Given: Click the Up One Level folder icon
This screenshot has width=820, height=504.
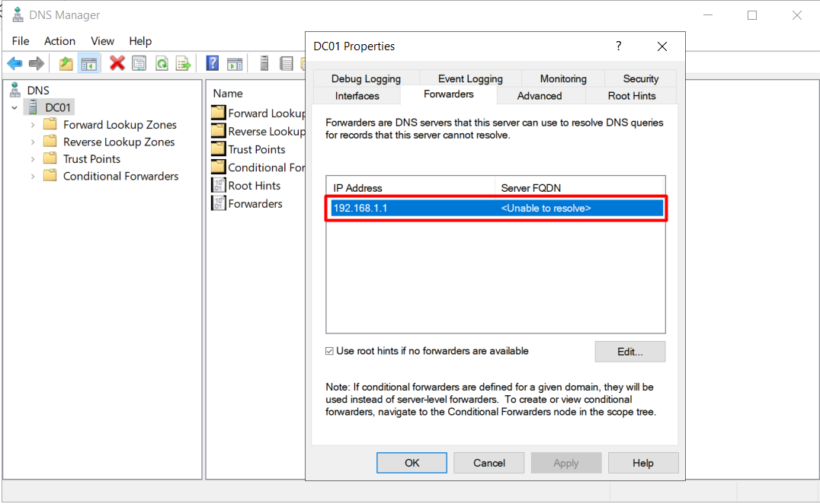Looking at the screenshot, I should click(66, 64).
